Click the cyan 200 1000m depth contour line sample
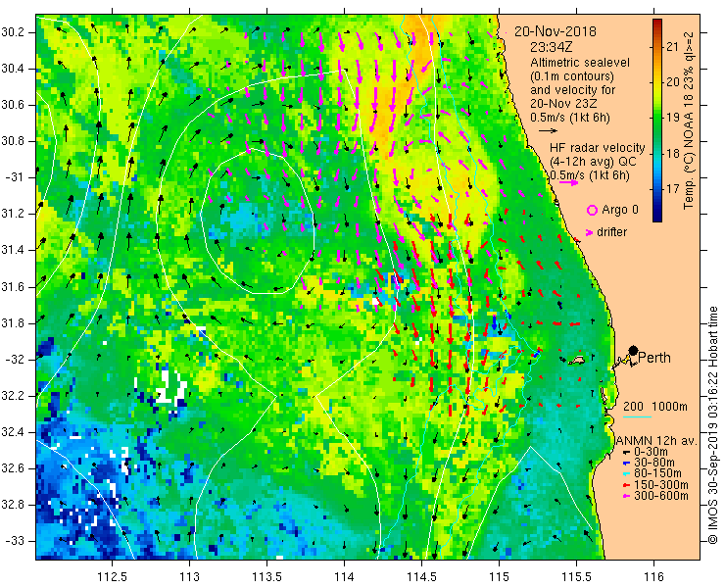 pyautogui.click(x=637, y=417)
